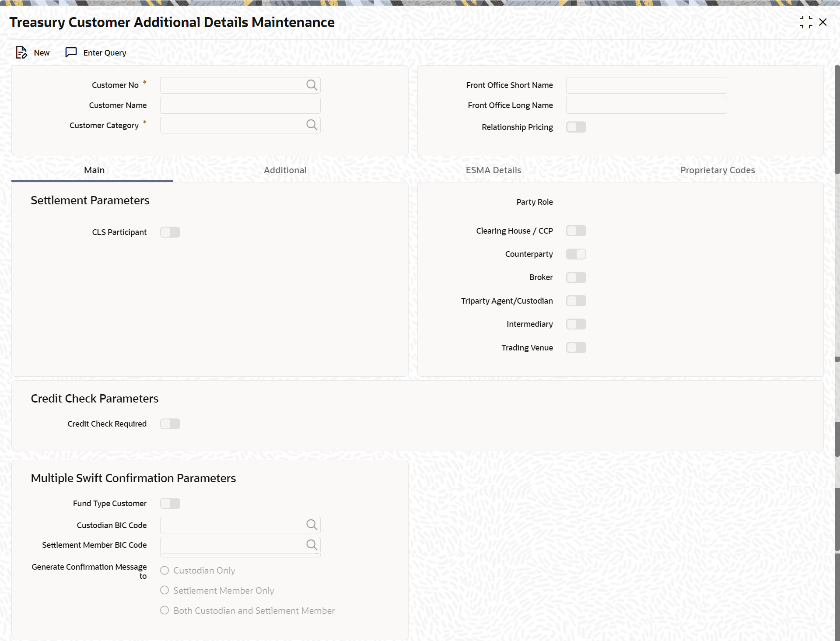Switch to the Additional tab
The height and width of the screenshot is (641, 840).
click(285, 170)
